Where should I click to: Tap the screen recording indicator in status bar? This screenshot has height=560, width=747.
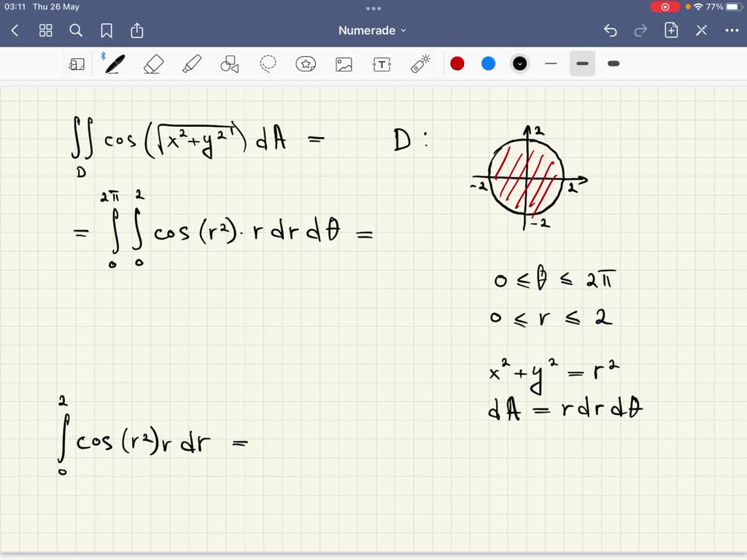[664, 7]
